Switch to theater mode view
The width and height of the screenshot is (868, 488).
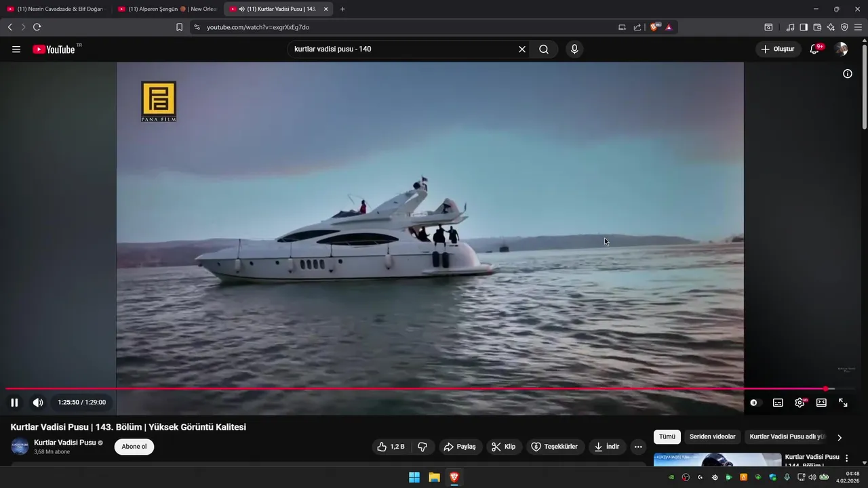coord(821,403)
